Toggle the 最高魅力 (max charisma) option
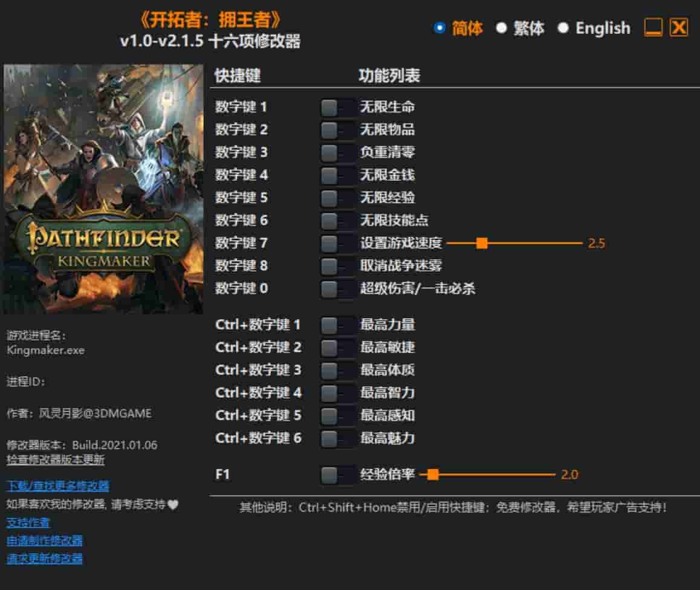Image resolution: width=700 pixels, height=590 pixels. point(336,438)
